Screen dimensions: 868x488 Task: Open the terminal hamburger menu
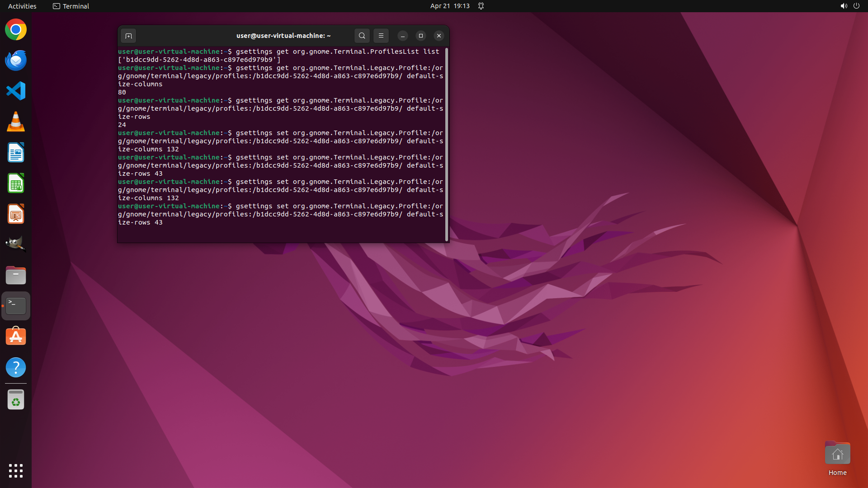pos(381,36)
